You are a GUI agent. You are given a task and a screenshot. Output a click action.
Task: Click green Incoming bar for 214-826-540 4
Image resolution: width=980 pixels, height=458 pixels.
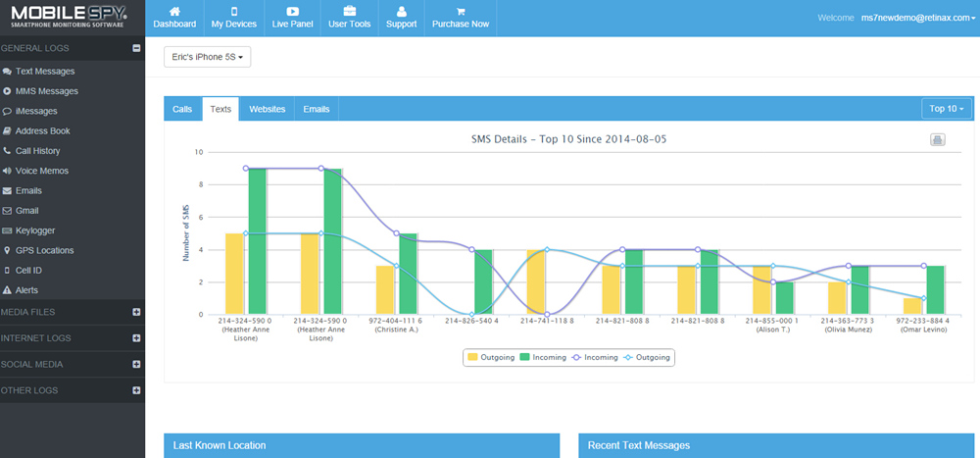483,282
